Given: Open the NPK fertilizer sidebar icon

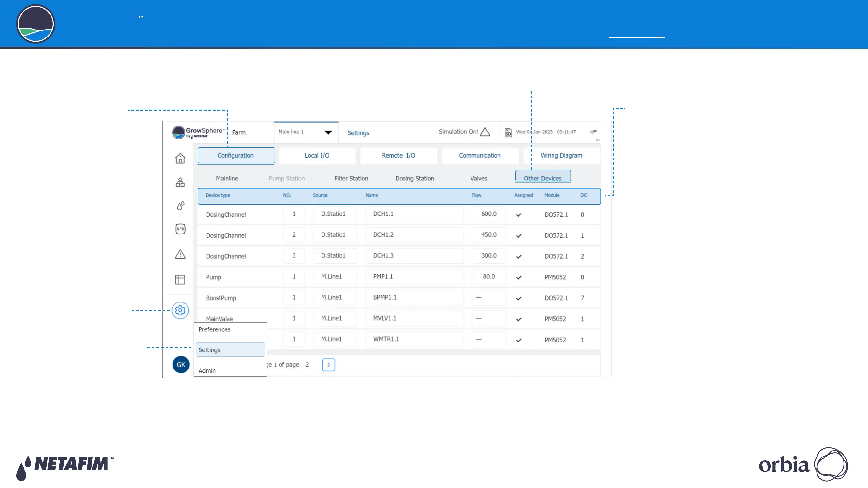Looking at the screenshot, I should coord(180,229).
